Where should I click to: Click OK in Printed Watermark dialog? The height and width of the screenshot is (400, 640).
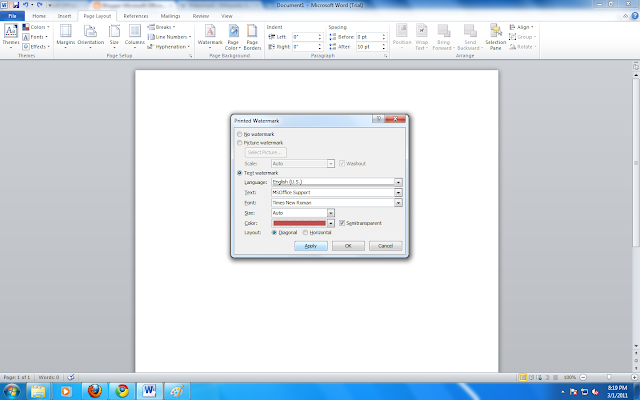348,246
